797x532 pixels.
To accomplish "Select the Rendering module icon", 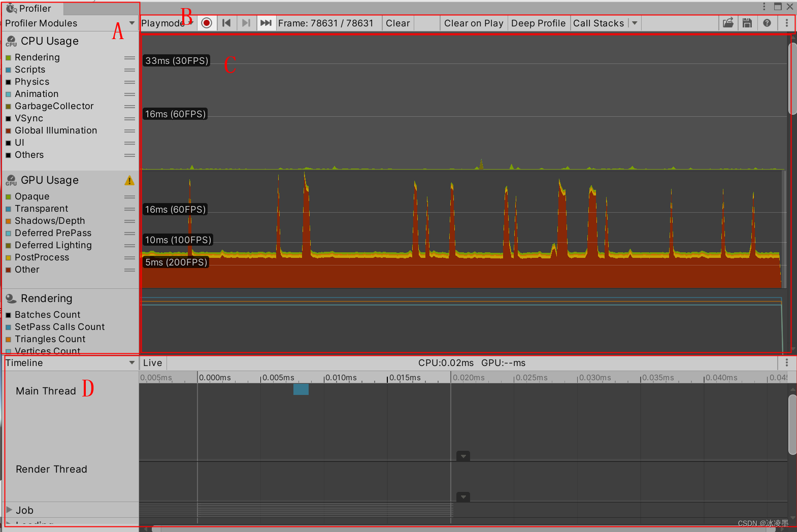I will [11, 298].
